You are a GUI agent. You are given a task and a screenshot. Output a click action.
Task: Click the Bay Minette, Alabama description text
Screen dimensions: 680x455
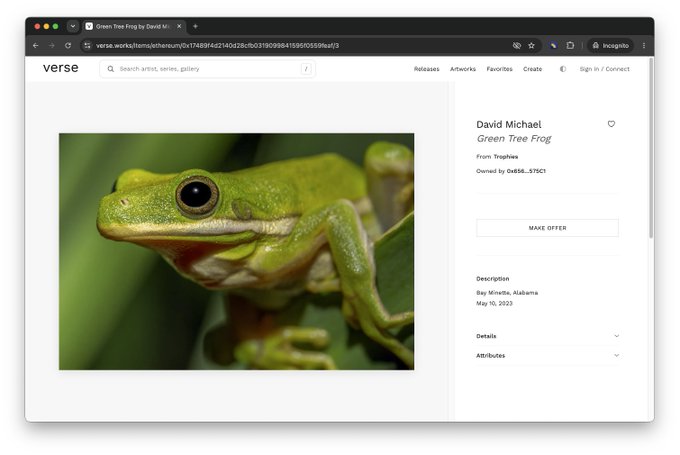pos(507,293)
